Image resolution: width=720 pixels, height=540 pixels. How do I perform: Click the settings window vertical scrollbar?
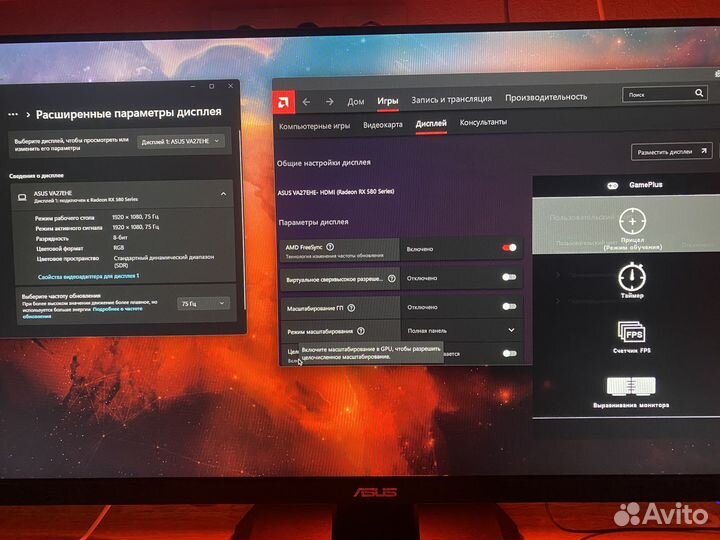(x=240, y=220)
